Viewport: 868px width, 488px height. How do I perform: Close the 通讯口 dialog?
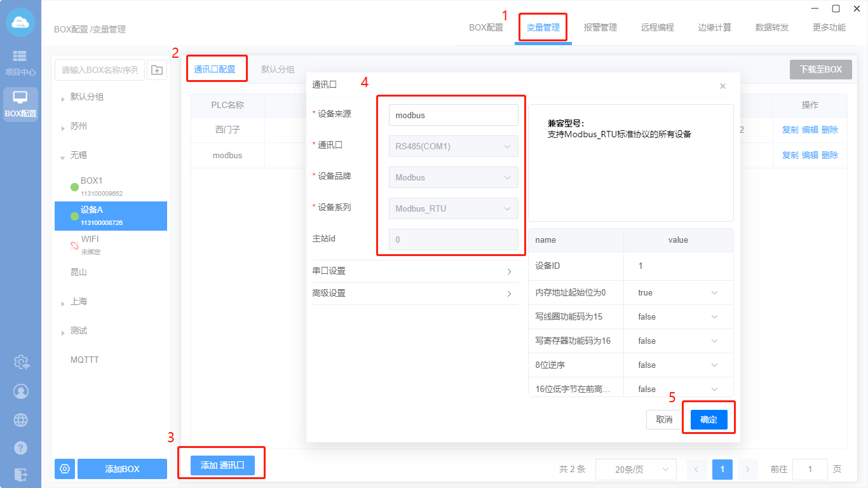[x=722, y=86]
